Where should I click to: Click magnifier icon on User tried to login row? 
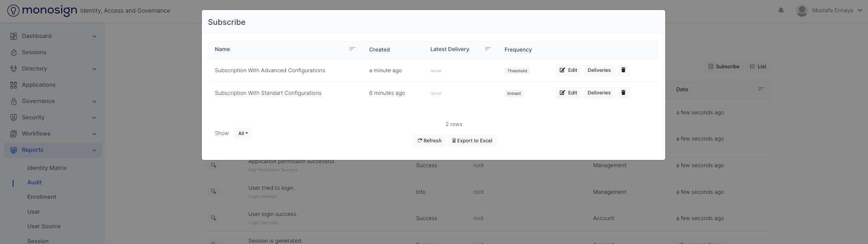[x=214, y=192]
